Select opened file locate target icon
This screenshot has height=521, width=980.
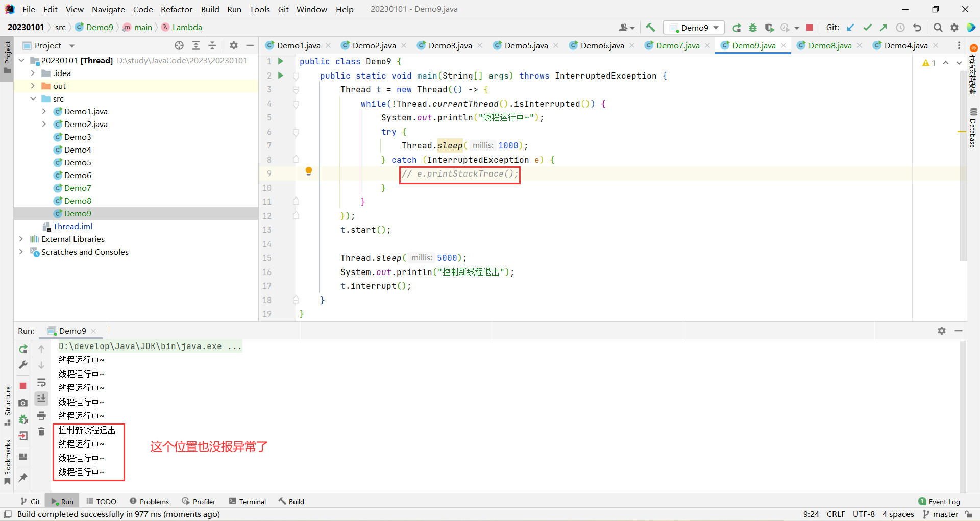pyautogui.click(x=179, y=45)
